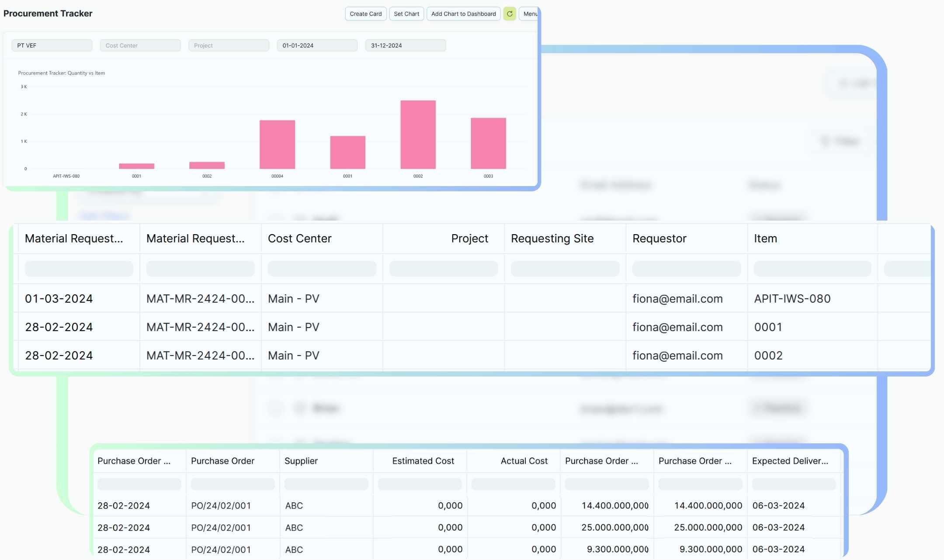Open the 31-12-2024 end date field
The height and width of the screenshot is (560, 944).
point(405,45)
